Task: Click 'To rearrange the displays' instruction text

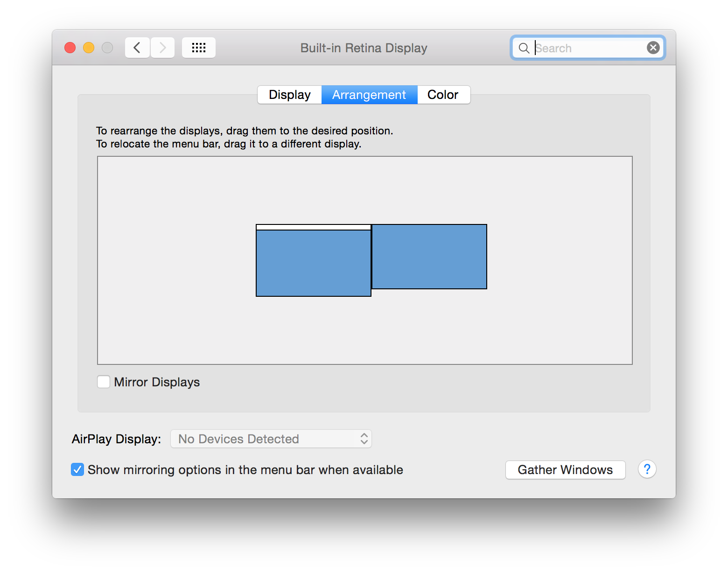Action: coord(245,131)
